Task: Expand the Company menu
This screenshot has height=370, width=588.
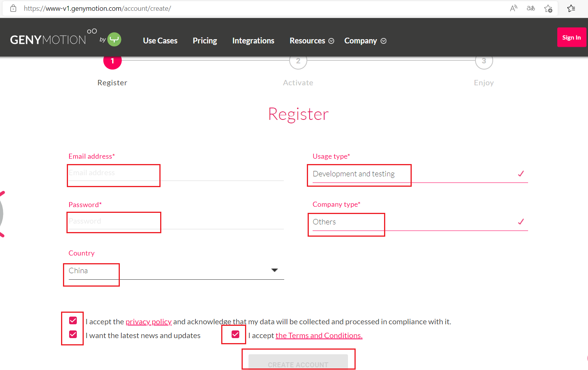Action: pyautogui.click(x=365, y=41)
